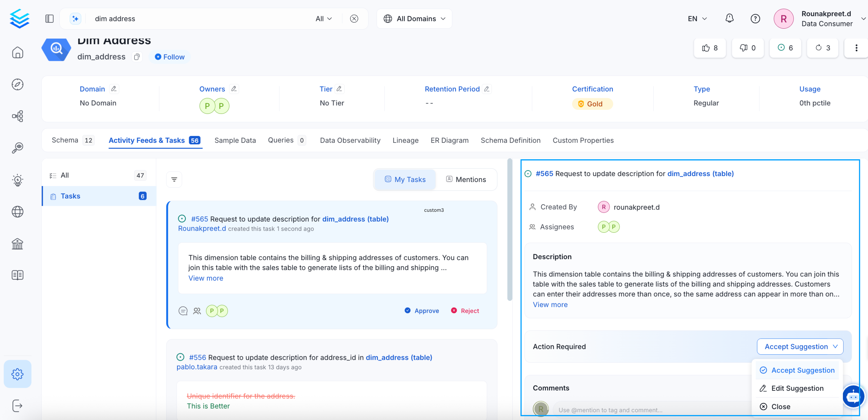Switch to Mentions view
Image resolution: width=868 pixels, height=420 pixels.
pyautogui.click(x=466, y=179)
